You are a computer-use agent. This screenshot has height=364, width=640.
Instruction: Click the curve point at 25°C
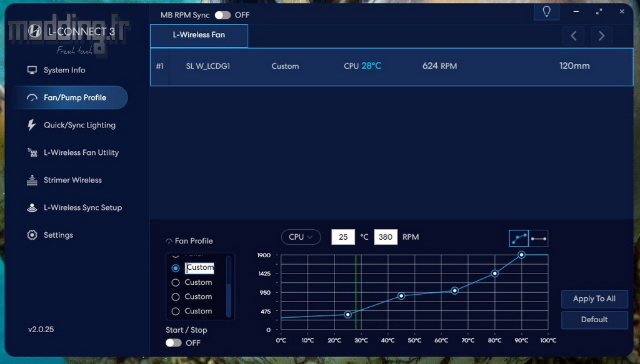(347, 314)
